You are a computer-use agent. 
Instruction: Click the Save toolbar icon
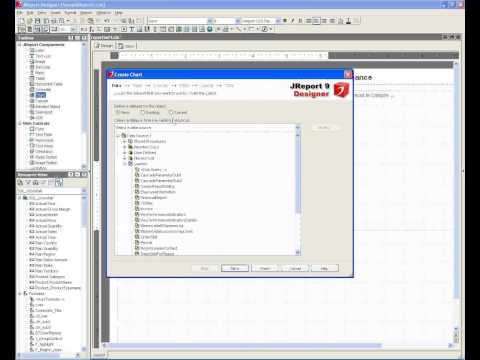pos(37,21)
